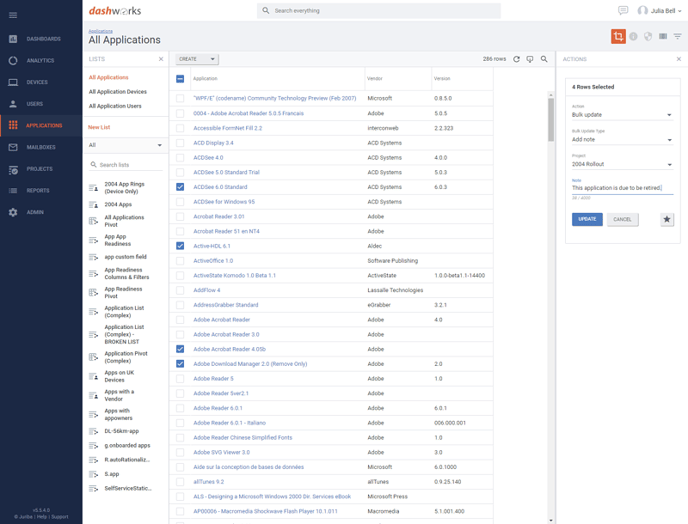This screenshot has height=524, width=688.
Task: Check the AddFlow 4 row
Action: coord(180,290)
